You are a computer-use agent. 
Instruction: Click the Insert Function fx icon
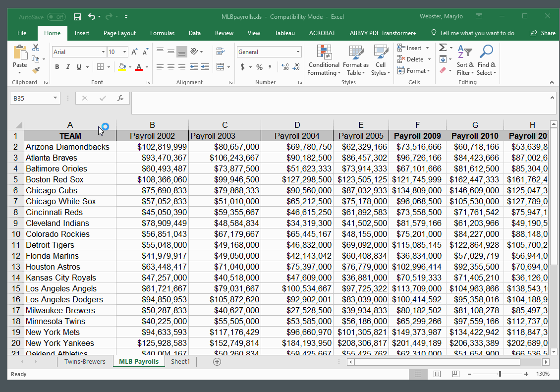pos(120,98)
